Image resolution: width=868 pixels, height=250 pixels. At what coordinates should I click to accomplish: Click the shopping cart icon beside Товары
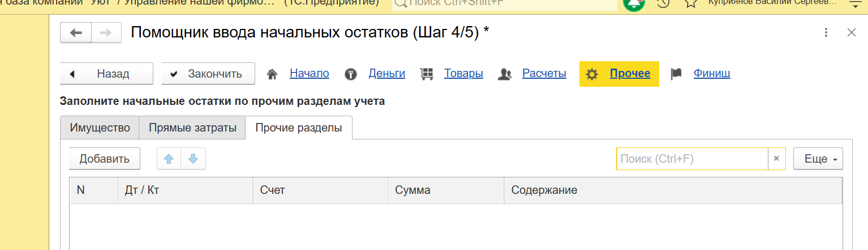427,74
